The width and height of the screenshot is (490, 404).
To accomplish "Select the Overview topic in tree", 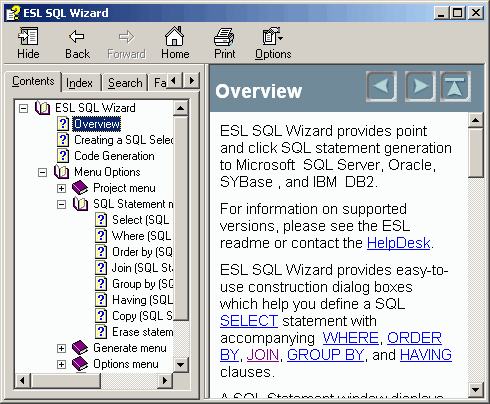I will pos(97,124).
